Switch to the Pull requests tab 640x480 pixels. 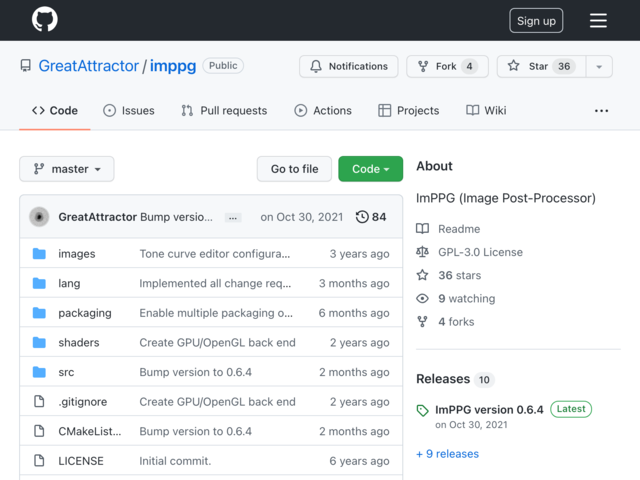[x=224, y=111]
